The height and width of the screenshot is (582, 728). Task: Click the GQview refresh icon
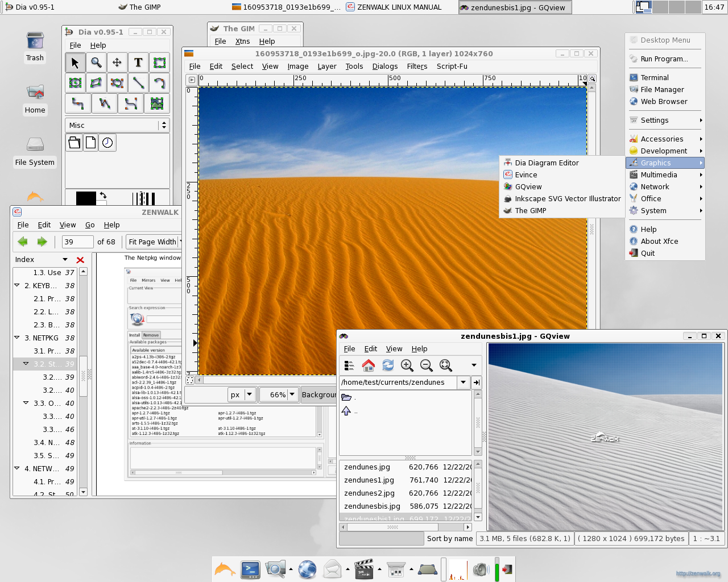click(x=388, y=365)
